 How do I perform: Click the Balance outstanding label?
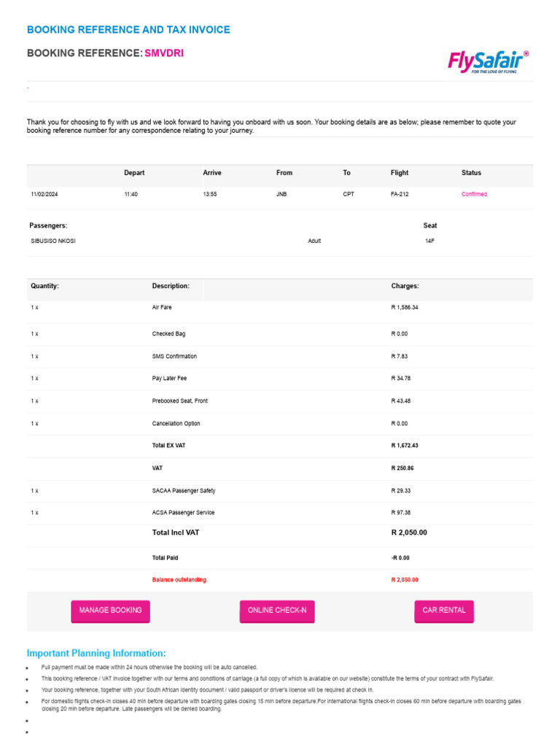click(x=179, y=580)
